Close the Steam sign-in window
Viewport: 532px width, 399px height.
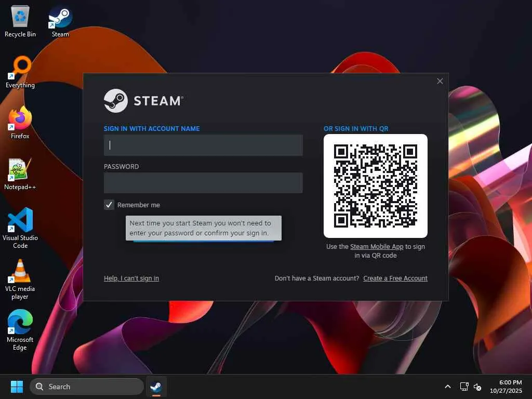440,81
